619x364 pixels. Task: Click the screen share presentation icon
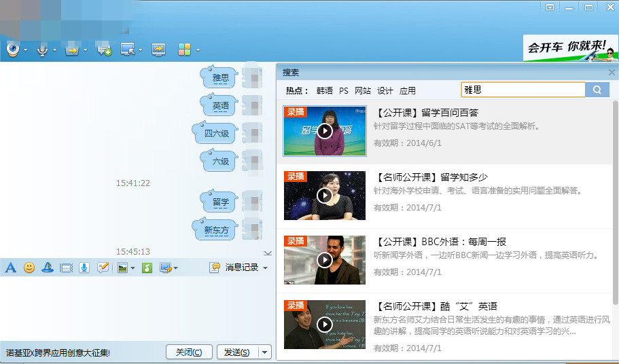[158, 49]
